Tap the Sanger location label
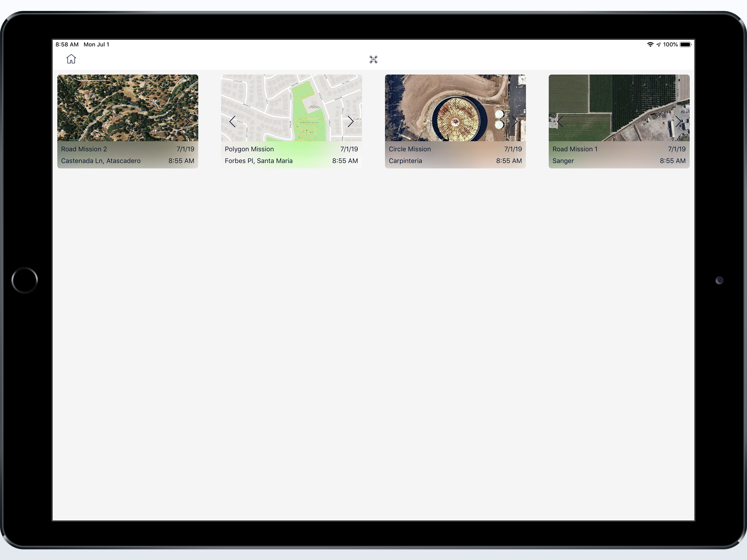Screen dimensions: 747x560 [563, 161]
